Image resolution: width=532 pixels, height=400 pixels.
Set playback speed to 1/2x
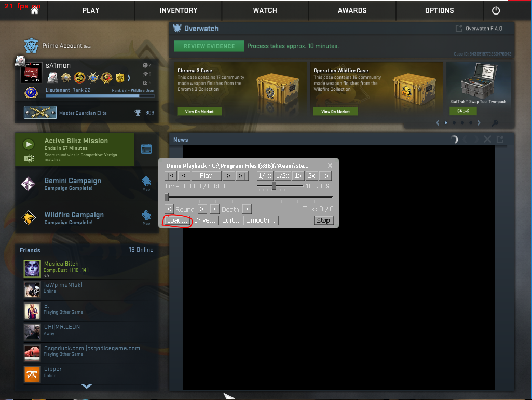(282, 176)
